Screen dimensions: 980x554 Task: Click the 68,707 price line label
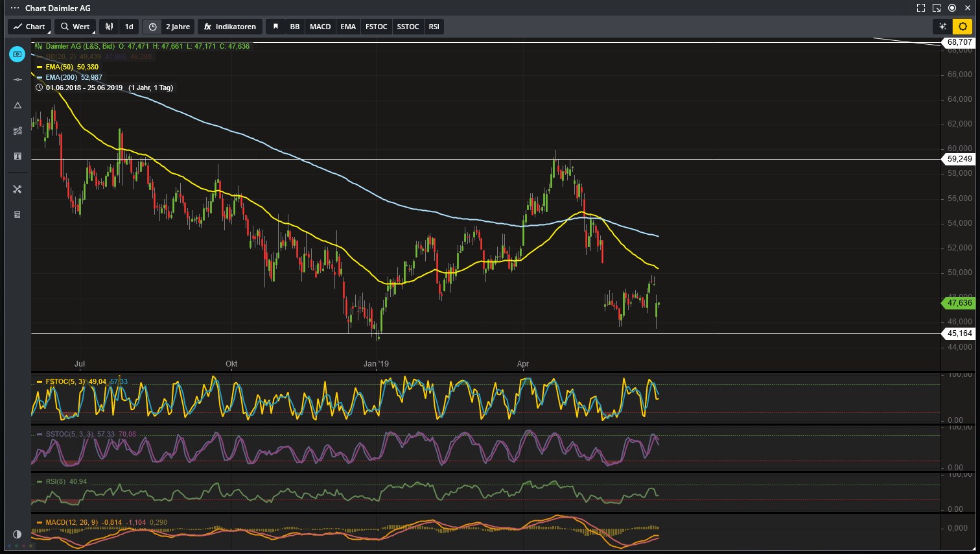[959, 42]
